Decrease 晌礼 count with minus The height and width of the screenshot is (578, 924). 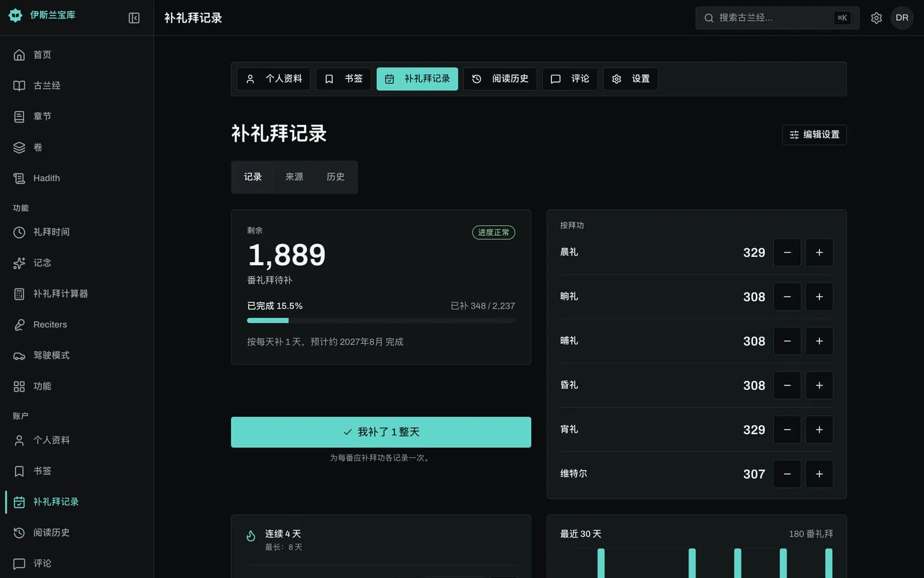pos(787,297)
